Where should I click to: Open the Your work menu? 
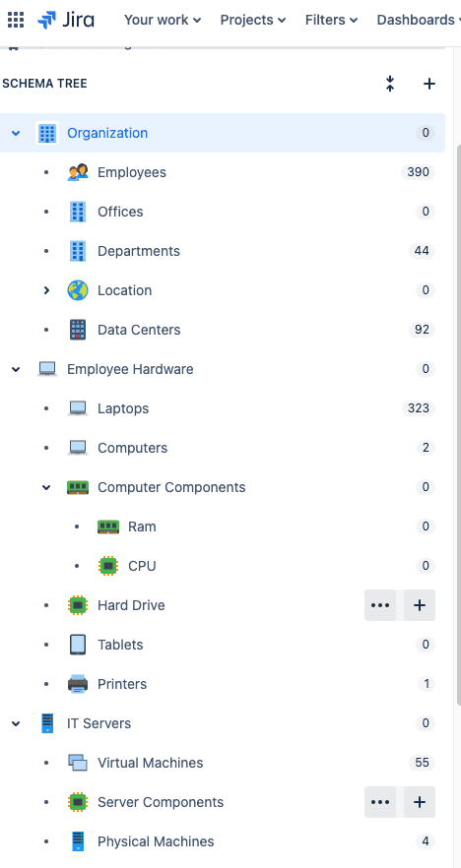[163, 20]
